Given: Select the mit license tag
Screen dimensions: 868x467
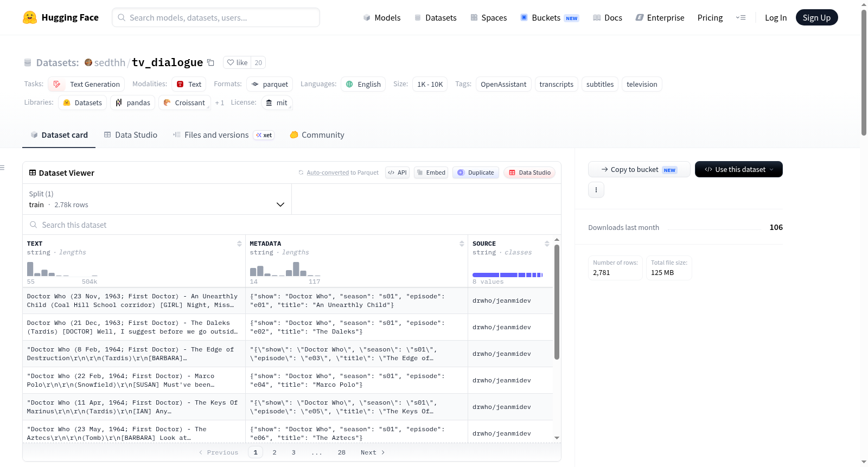Looking at the screenshot, I should click(x=277, y=103).
